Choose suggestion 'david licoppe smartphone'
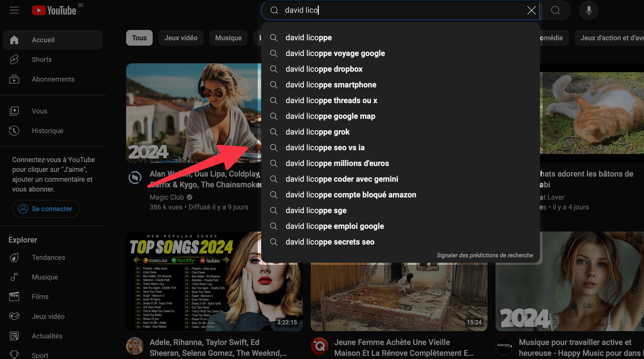Image resolution: width=644 pixels, height=359 pixels. coord(400,85)
